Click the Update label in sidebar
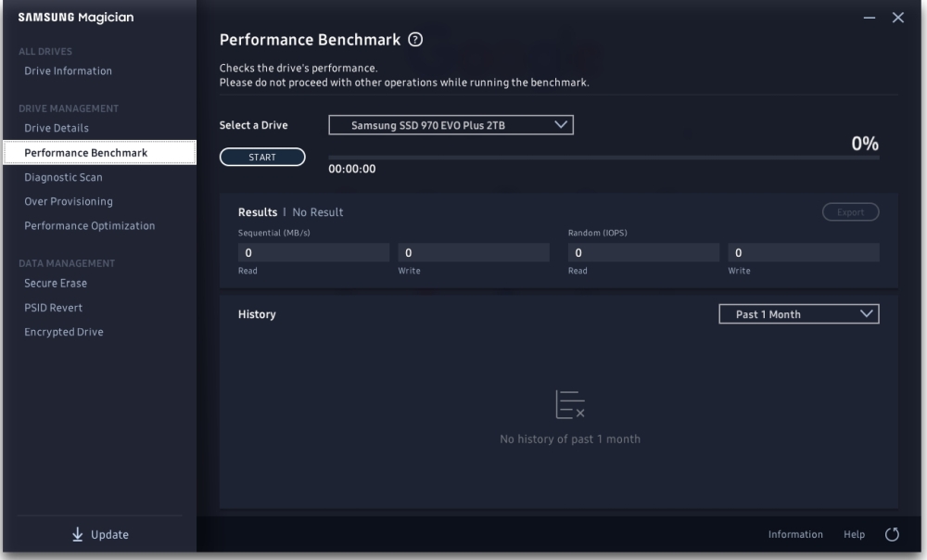The width and height of the screenshot is (927, 560). pos(109,535)
